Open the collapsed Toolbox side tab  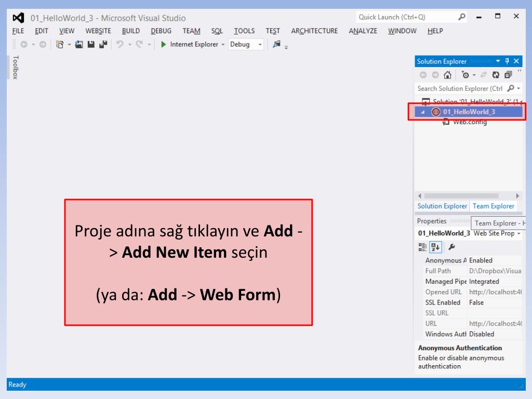(15, 67)
